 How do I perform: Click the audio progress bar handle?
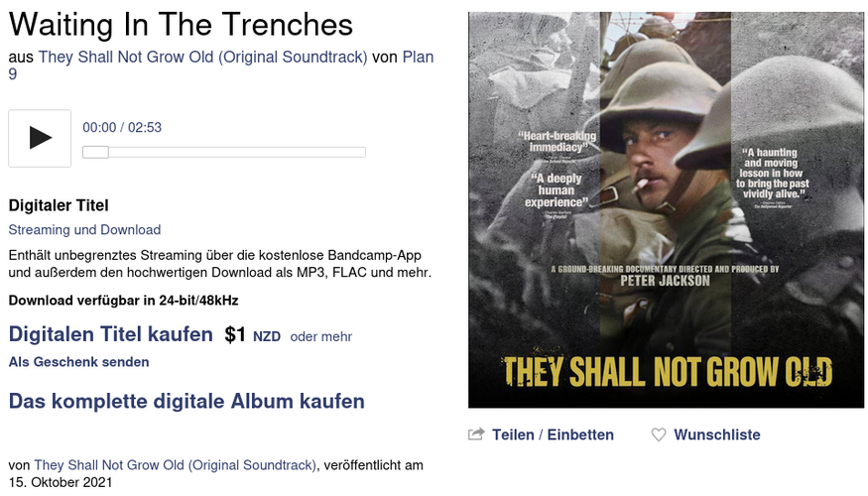click(x=95, y=152)
